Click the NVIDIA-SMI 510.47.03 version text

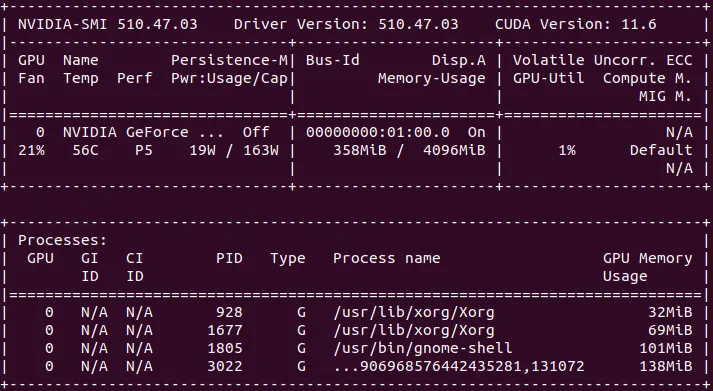108,24
